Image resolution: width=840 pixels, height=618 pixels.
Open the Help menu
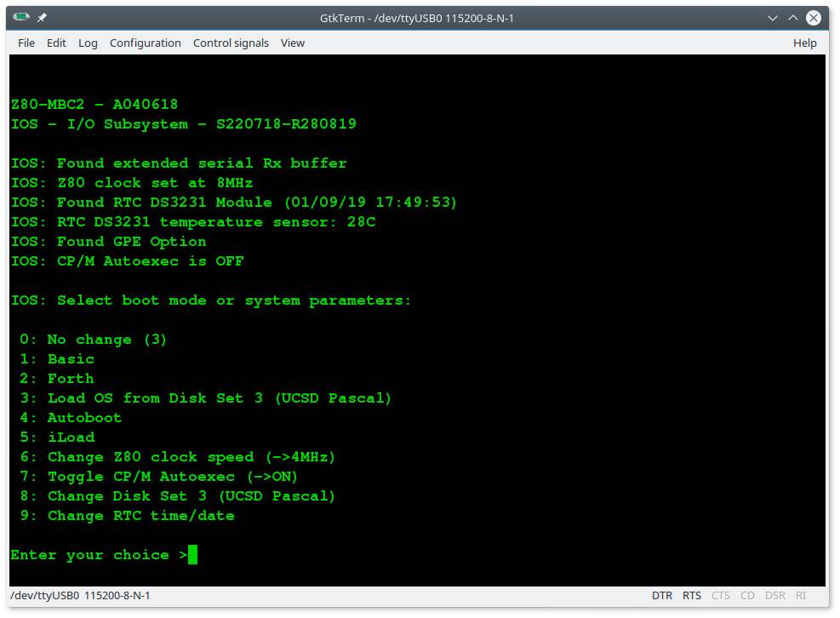tap(804, 43)
